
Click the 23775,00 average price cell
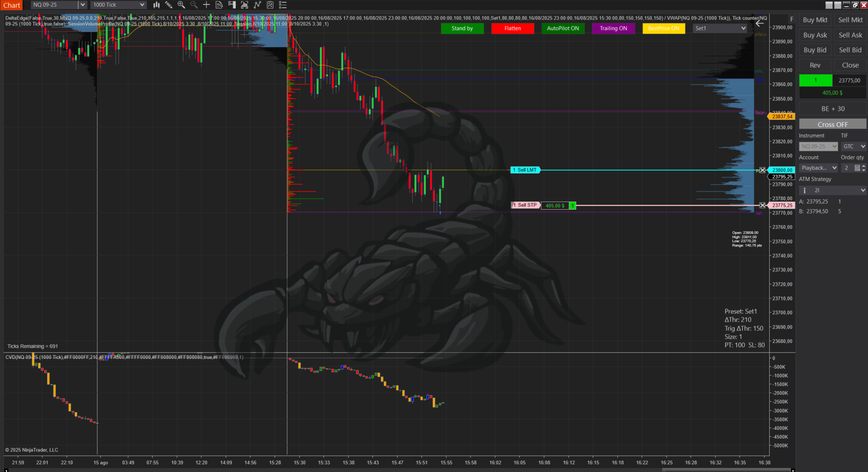coord(849,80)
